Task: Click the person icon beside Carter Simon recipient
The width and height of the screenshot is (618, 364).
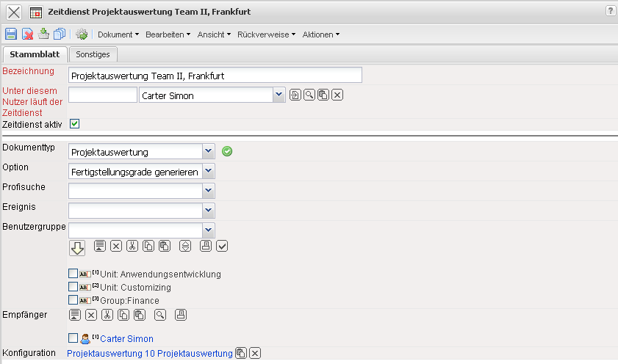Action: click(x=85, y=338)
